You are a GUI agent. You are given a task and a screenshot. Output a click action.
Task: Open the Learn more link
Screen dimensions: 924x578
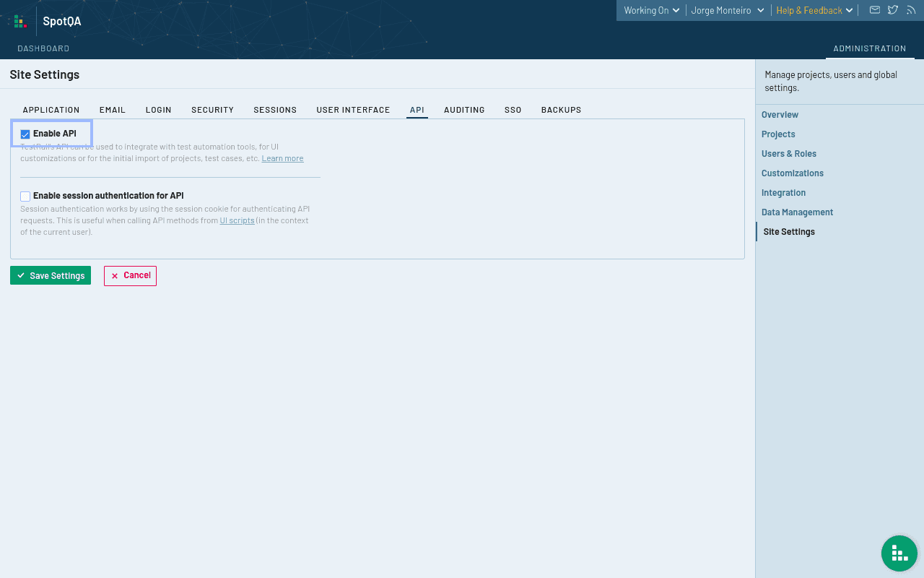tap(282, 158)
